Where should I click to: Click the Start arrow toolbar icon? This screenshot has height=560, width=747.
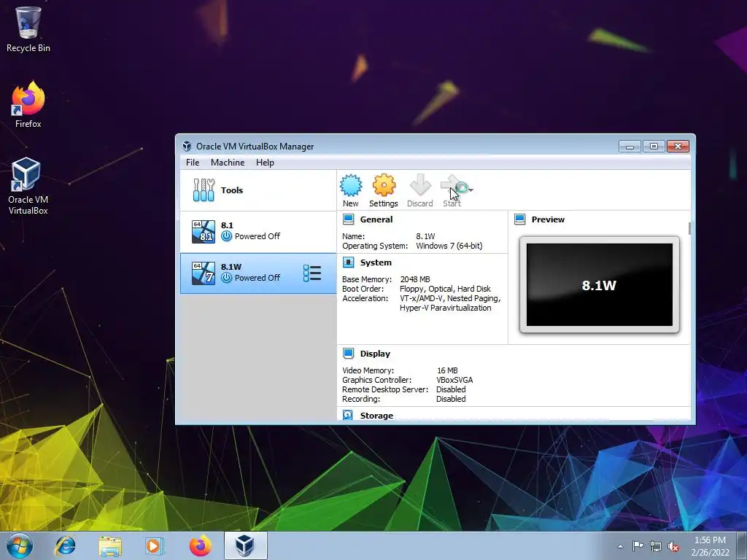452,185
